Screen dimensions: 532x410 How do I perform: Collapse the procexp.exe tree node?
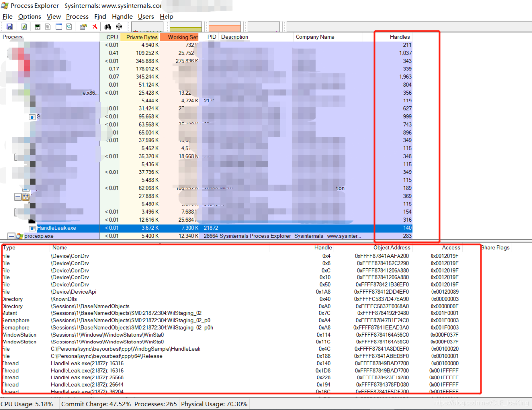11,236
